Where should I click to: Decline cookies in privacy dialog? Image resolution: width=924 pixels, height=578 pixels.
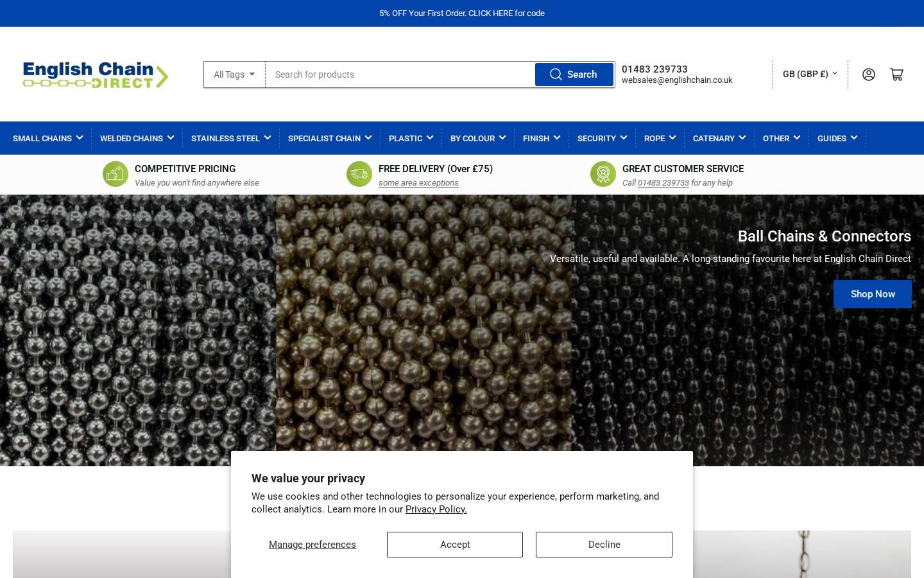[604, 545]
